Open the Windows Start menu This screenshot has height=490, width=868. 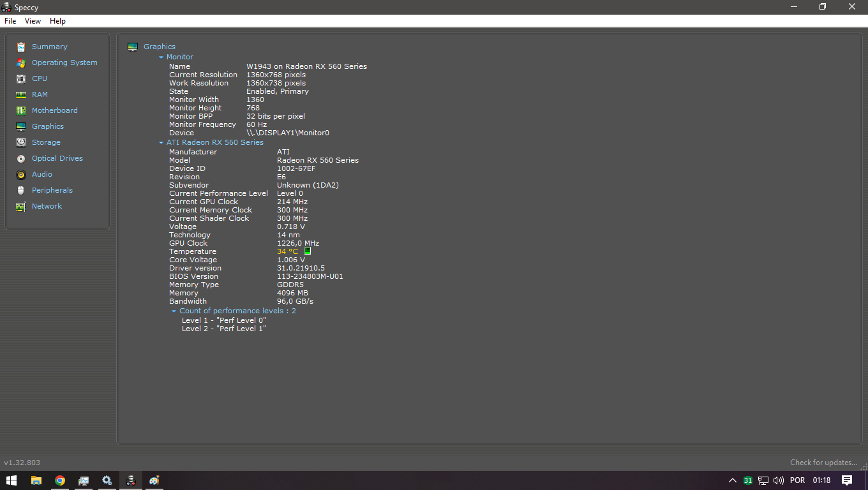tap(11, 480)
